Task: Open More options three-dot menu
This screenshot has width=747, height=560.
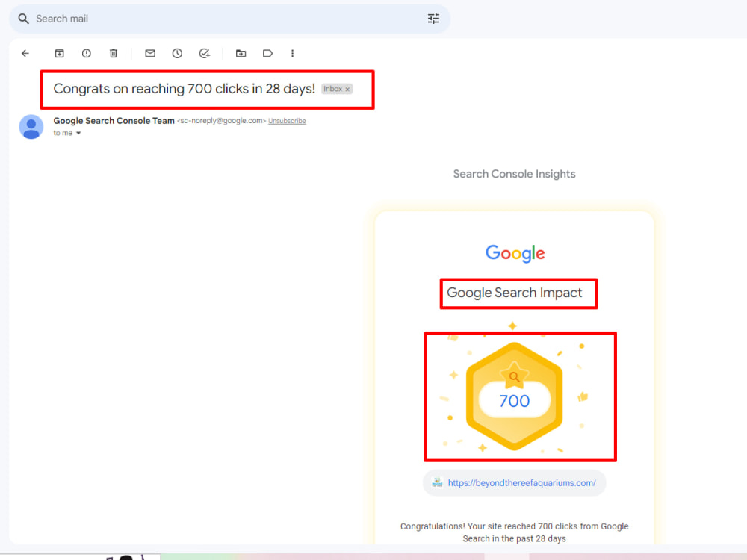Action: (293, 53)
